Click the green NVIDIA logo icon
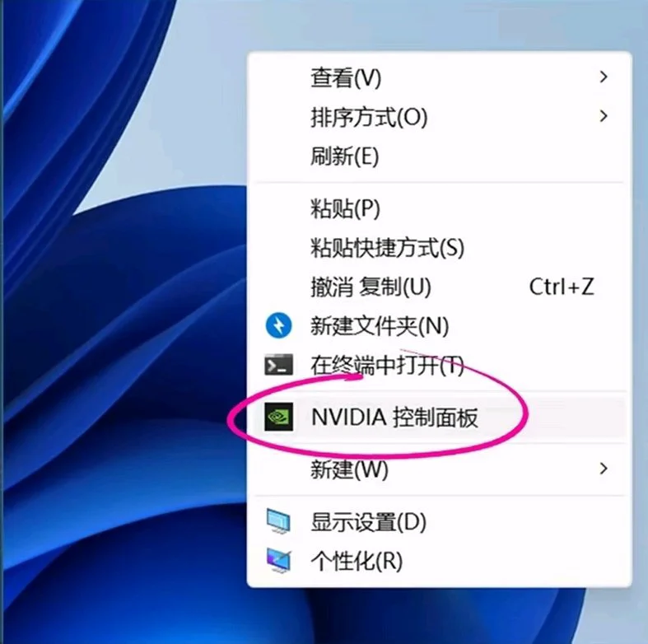 (278, 417)
